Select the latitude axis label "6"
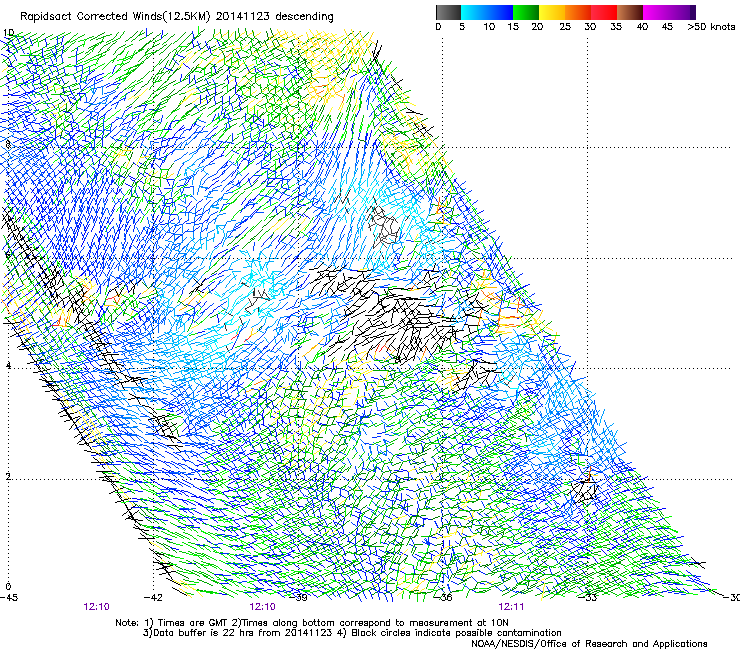The width and height of the screenshot is (740, 650). tap(7, 255)
